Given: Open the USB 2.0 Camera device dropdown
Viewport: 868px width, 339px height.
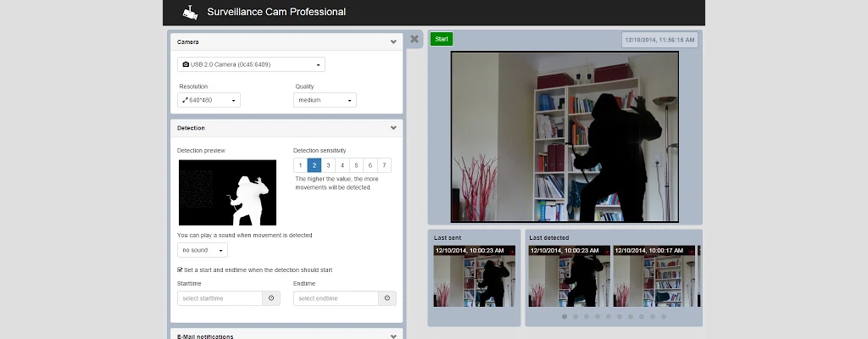Looking at the screenshot, I should pyautogui.click(x=251, y=64).
